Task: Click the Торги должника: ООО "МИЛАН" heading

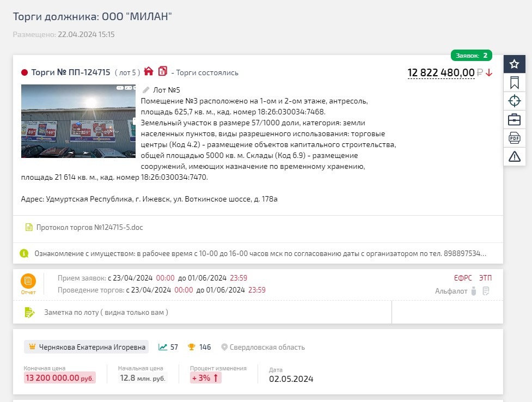Action: point(92,16)
